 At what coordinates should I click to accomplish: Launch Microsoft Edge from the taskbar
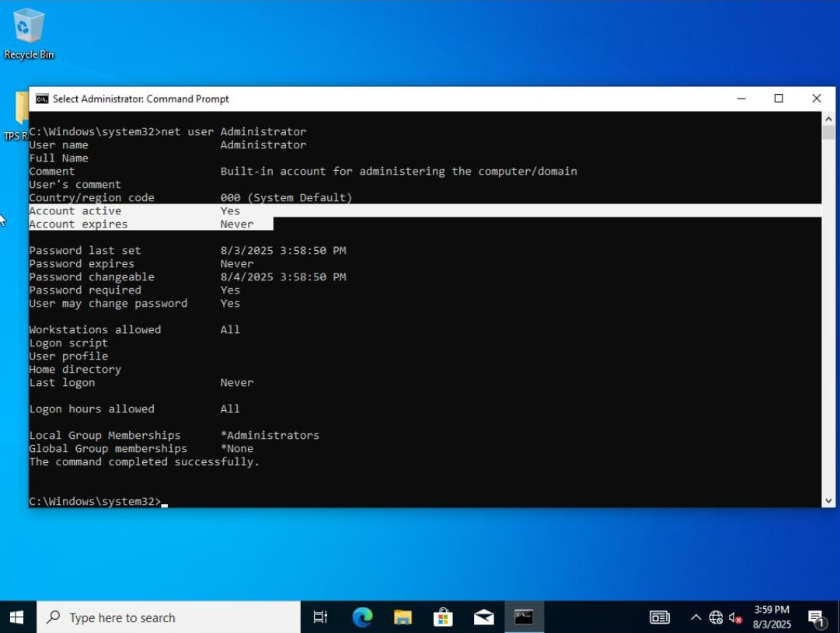point(363,617)
